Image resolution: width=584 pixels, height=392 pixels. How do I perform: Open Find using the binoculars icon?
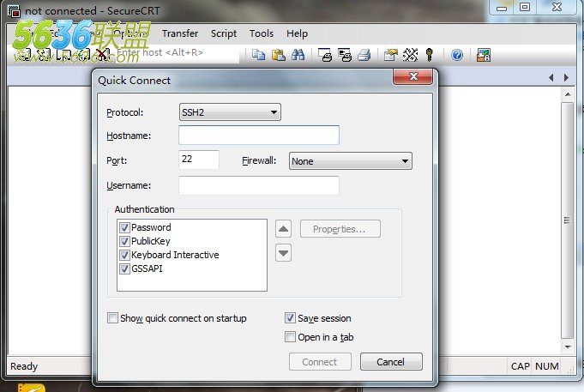click(298, 55)
